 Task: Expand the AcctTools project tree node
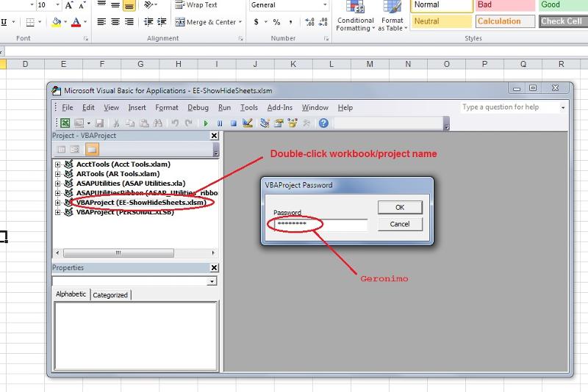click(x=58, y=164)
